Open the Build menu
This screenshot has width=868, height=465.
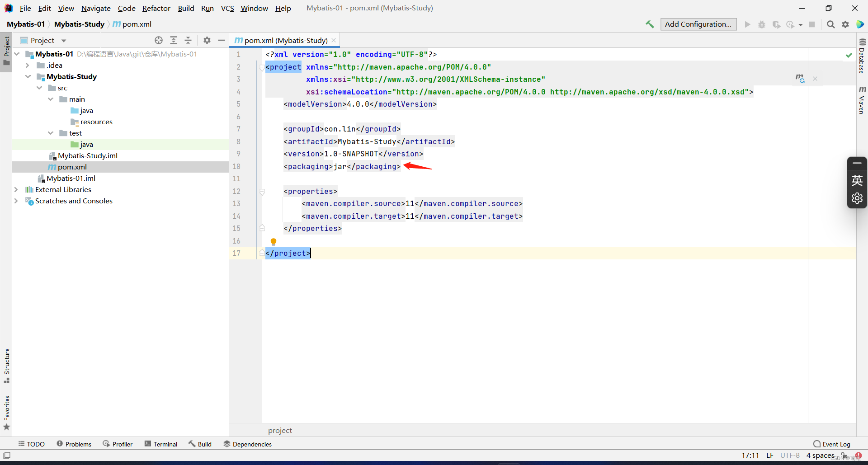(x=186, y=8)
